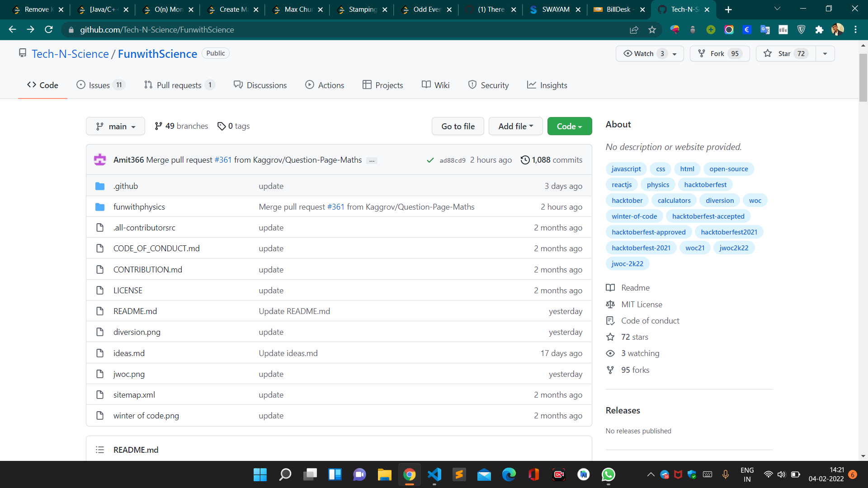868x488 pixels.
Task: Open Amit366's avatar in latest commit
Action: (x=100, y=160)
